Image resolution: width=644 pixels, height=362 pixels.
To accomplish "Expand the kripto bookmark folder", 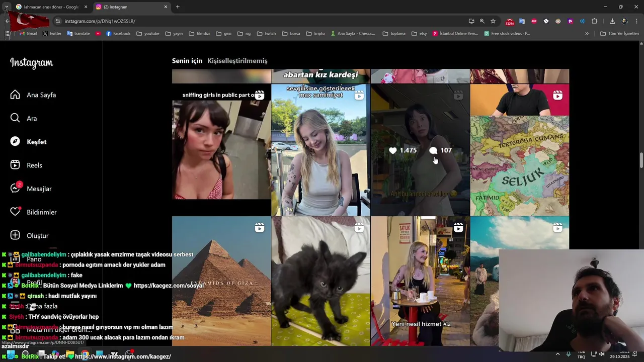I will click(x=315, y=34).
